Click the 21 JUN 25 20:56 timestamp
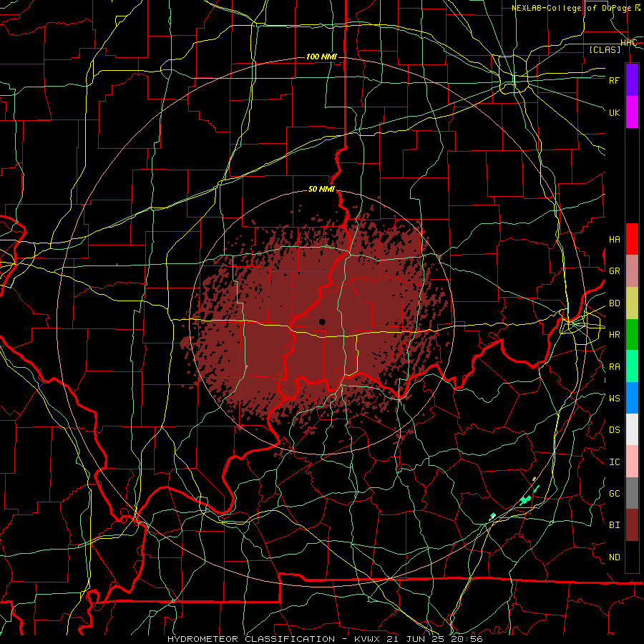644x644 pixels. [434, 639]
